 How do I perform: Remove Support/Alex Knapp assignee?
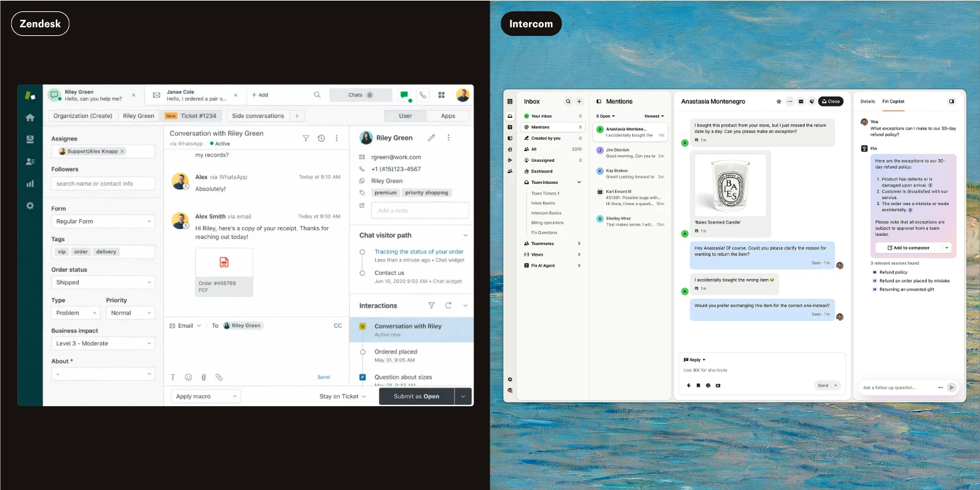(x=123, y=151)
